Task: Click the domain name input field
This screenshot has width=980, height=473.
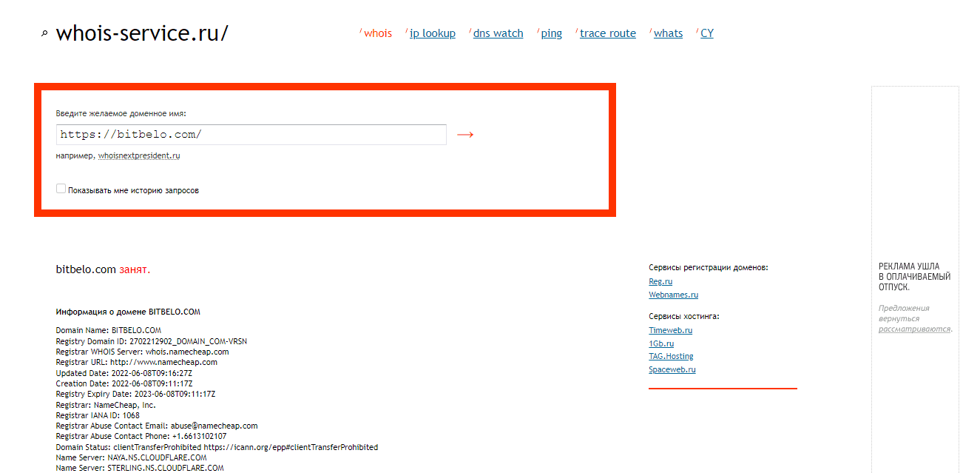Action: [251, 135]
